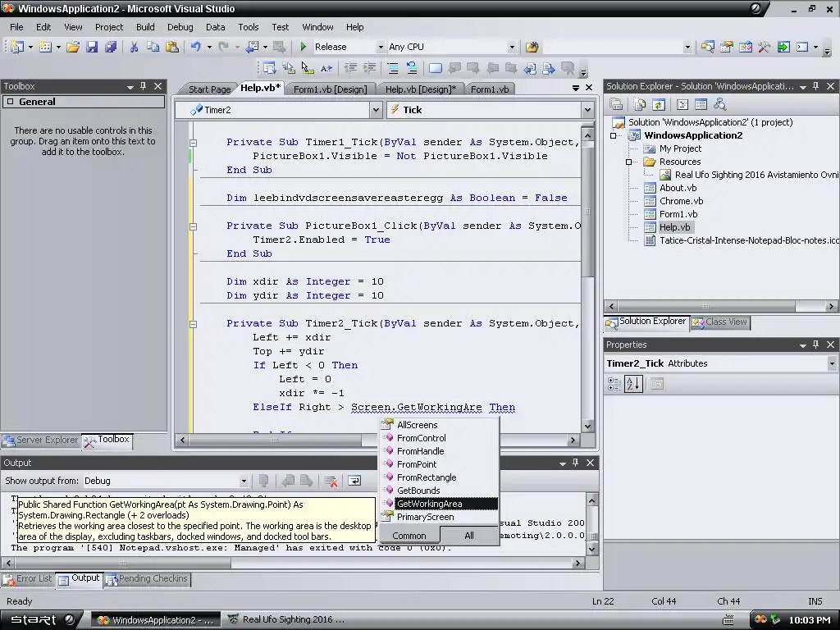840x630 pixels.
Task: Open the Class View tab
Action: (720, 322)
